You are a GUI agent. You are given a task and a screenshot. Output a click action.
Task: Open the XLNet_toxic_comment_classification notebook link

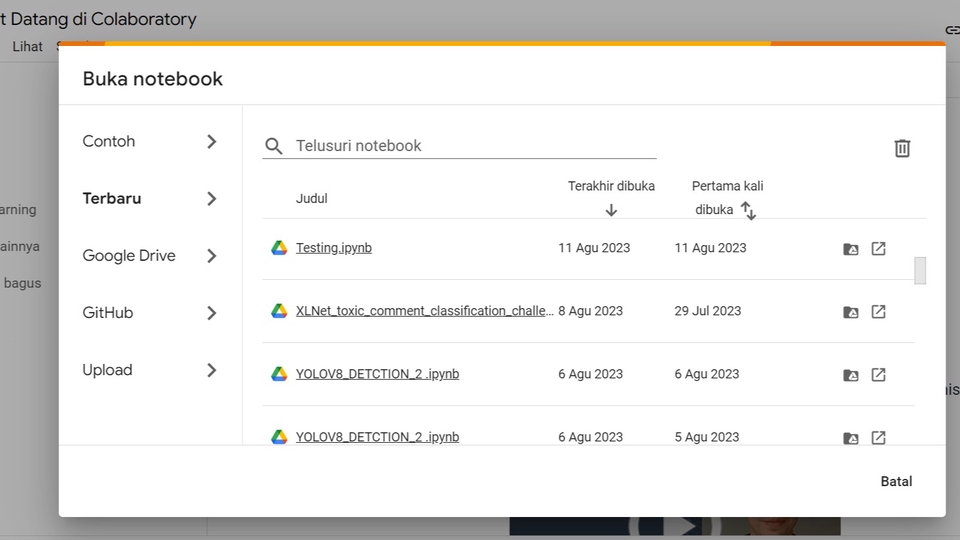point(424,311)
